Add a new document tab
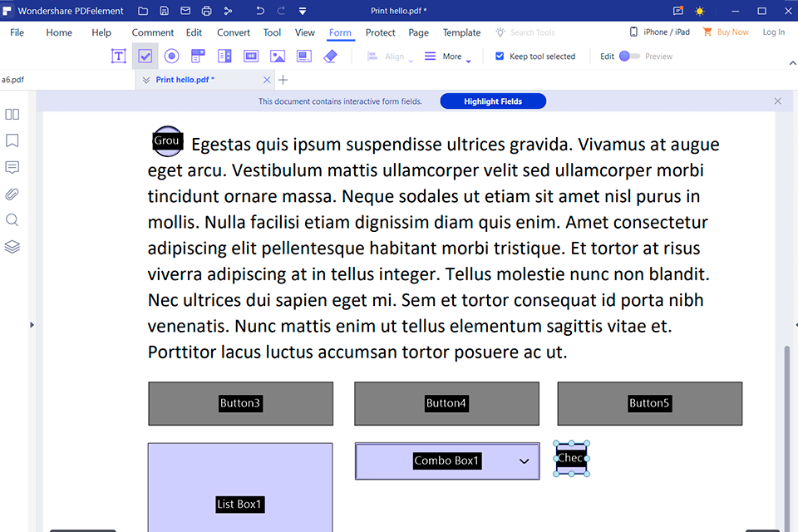The height and width of the screenshot is (532, 798). point(283,80)
